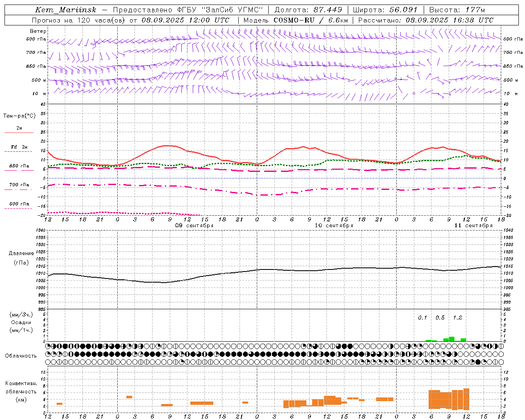Screen dimensions: 525x420
Task: Click the precipitation total value 0.5
Action: click(x=440, y=318)
